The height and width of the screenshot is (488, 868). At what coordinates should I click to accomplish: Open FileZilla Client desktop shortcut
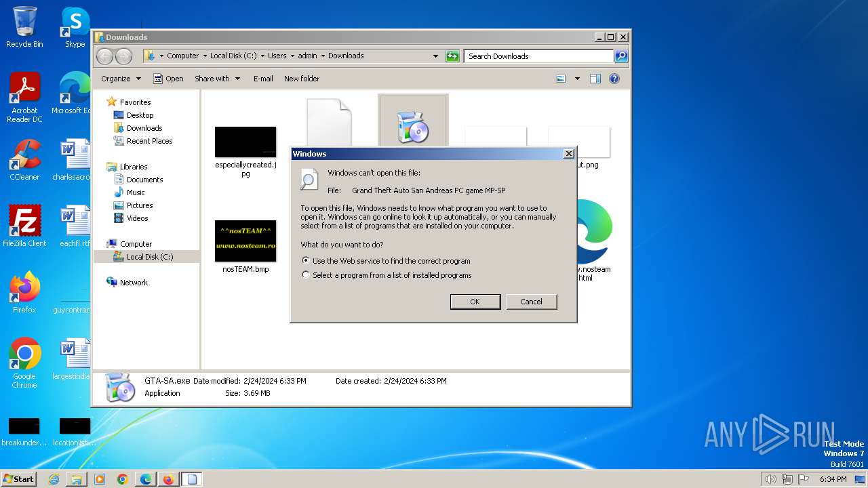click(24, 226)
